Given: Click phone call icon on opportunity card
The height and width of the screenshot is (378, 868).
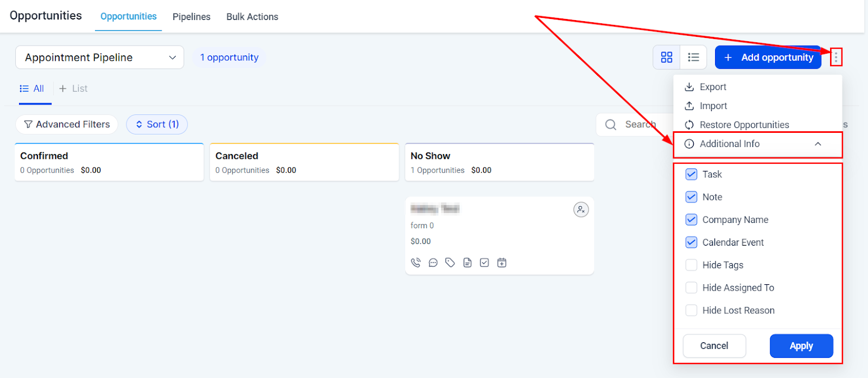Looking at the screenshot, I should pos(416,262).
